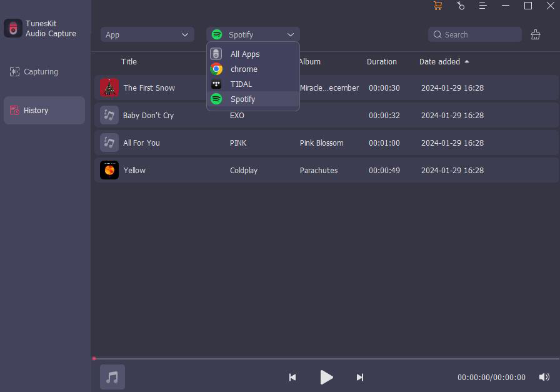Sort by the Duration column header

(x=382, y=61)
